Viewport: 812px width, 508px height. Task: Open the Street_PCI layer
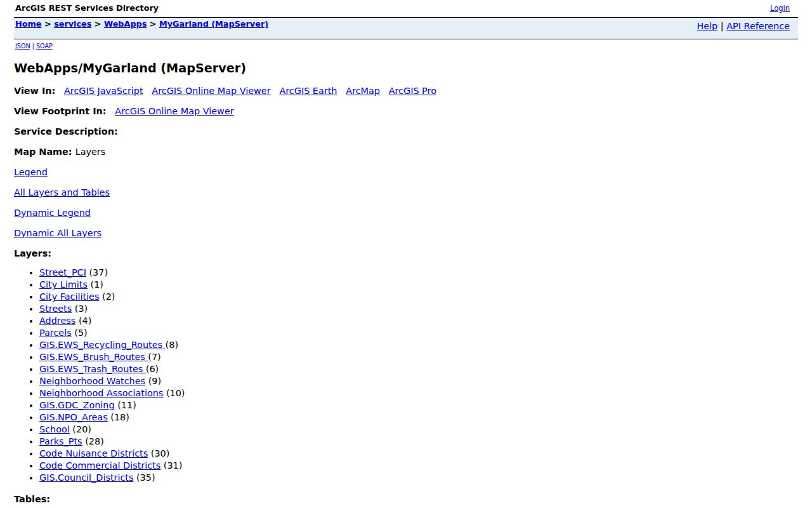63,272
